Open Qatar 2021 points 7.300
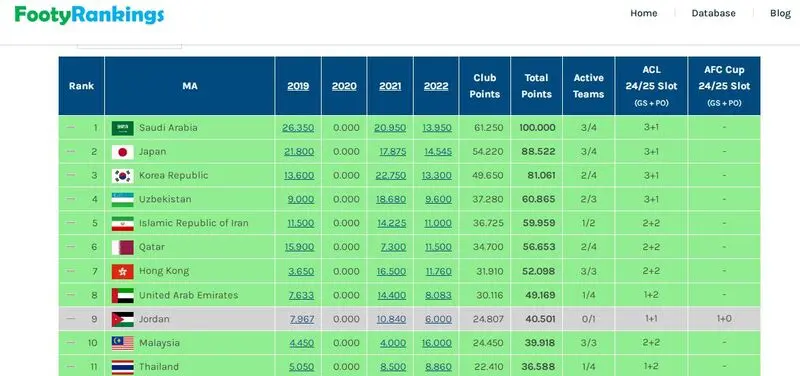 (x=393, y=247)
